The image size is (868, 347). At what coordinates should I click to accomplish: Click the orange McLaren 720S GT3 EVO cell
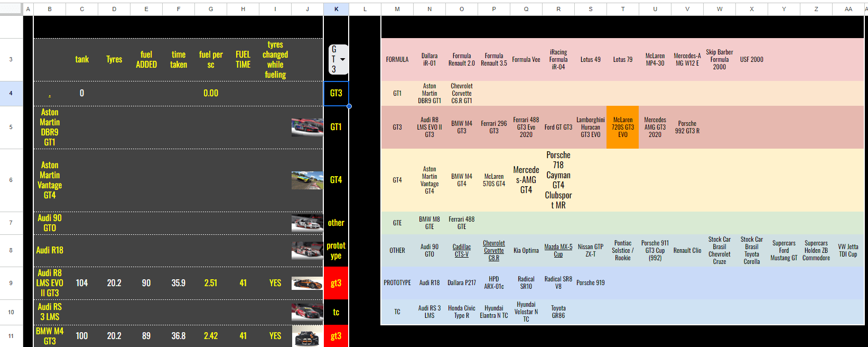pos(623,127)
